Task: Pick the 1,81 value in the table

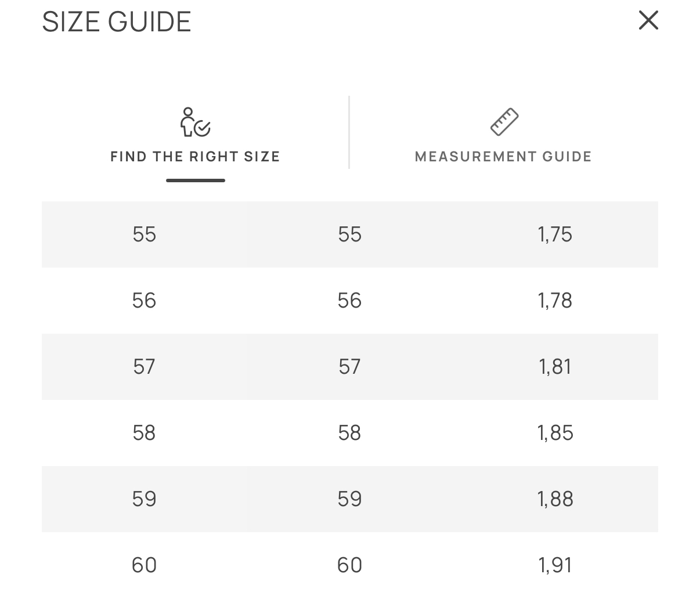Action: (x=555, y=367)
